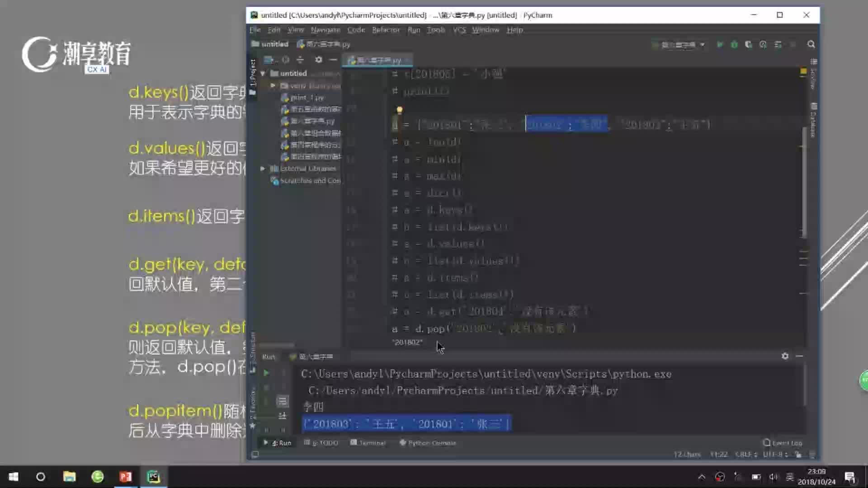Open the Edit menu

[274, 30]
